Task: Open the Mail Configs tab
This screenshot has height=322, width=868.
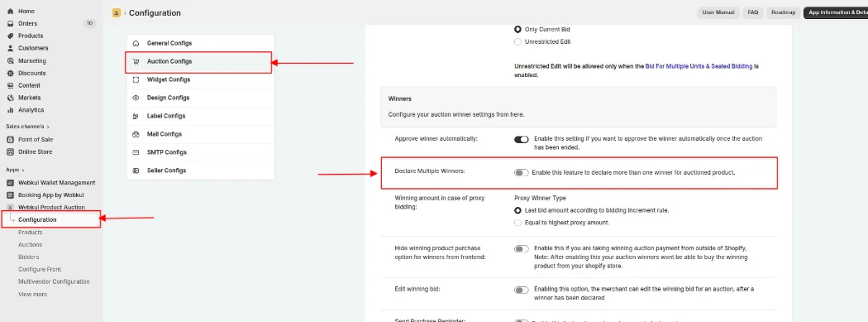Action: click(200, 134)
